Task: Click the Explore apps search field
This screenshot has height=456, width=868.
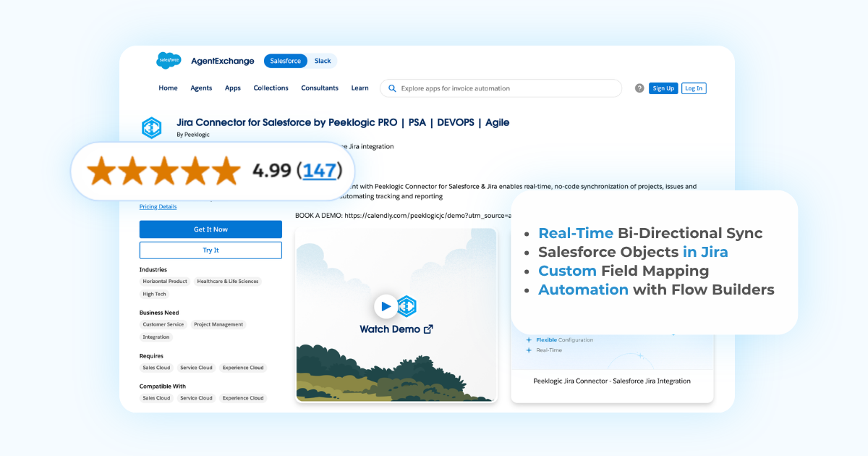Action: click(x=501, y=88)
